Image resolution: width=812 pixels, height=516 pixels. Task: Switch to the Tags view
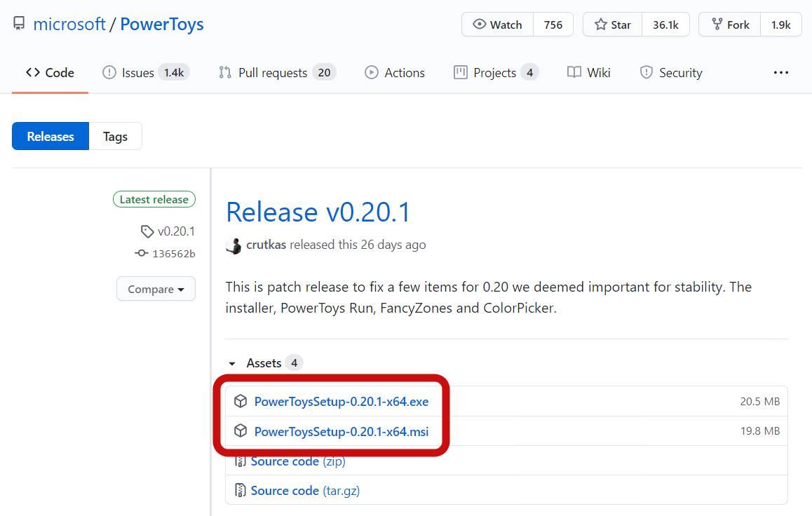point(115,136)
